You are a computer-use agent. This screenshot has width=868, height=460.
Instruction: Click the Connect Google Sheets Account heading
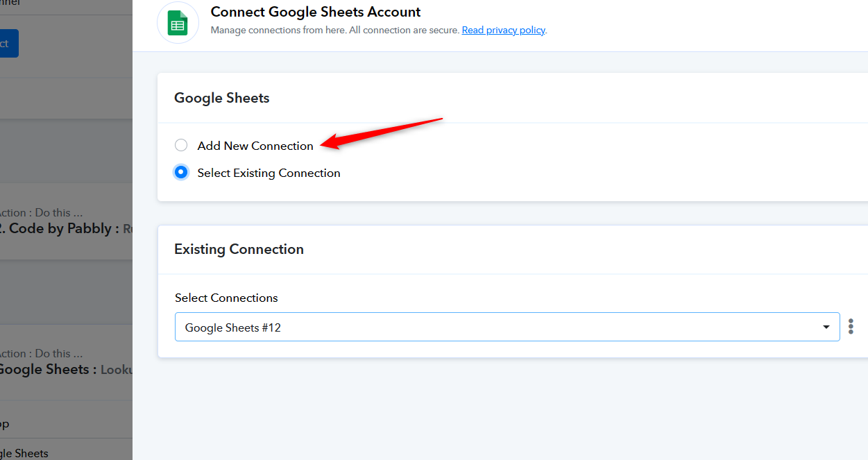pos(316,12)
